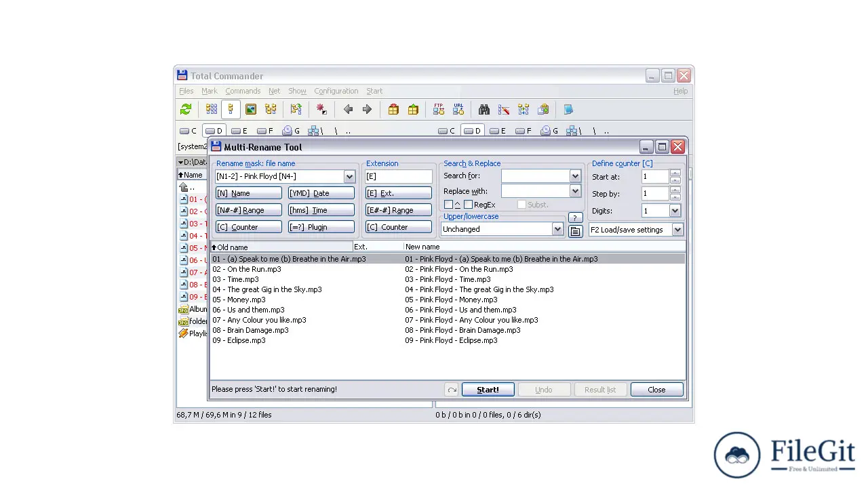
Task: Sort by the New name column header
Action: pyautogui.click(x=545, y=247)
